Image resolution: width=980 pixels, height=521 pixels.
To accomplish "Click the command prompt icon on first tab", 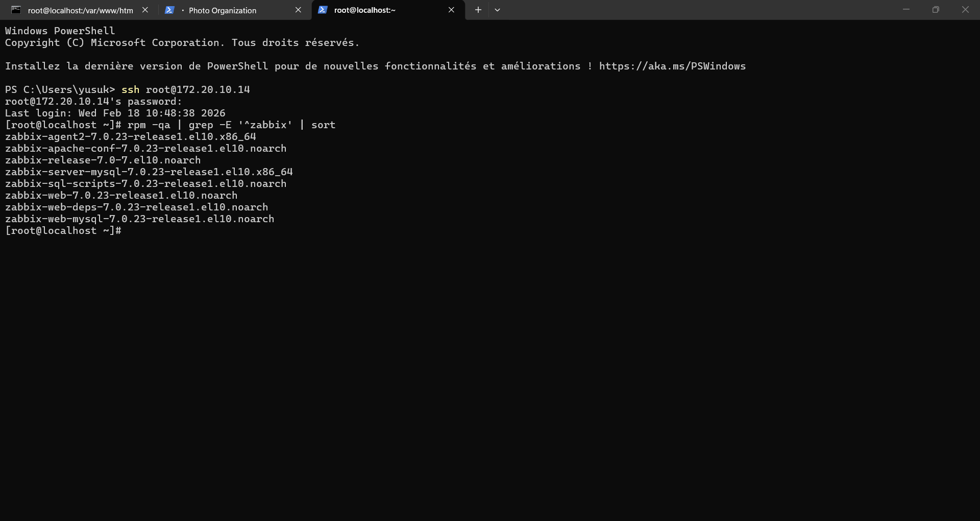I will [x=16, y=10].
